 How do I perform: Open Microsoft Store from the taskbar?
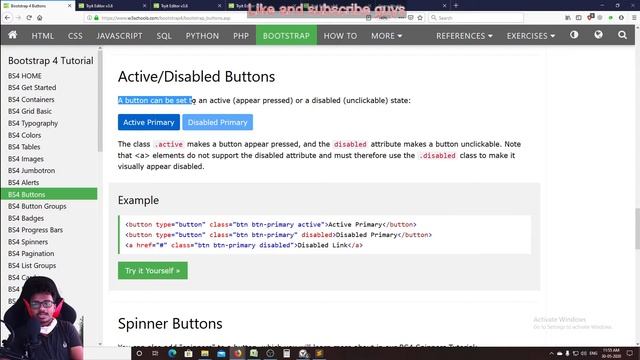[x=188, y=353]
